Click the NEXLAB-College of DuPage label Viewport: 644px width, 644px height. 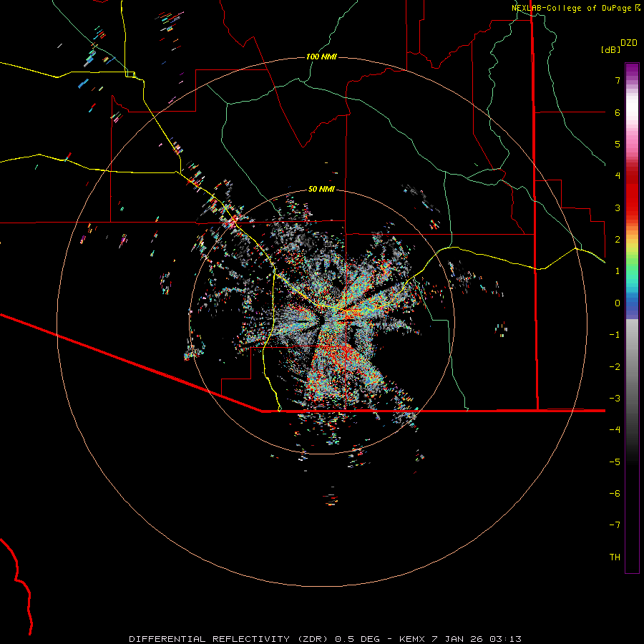click(575, 8)
